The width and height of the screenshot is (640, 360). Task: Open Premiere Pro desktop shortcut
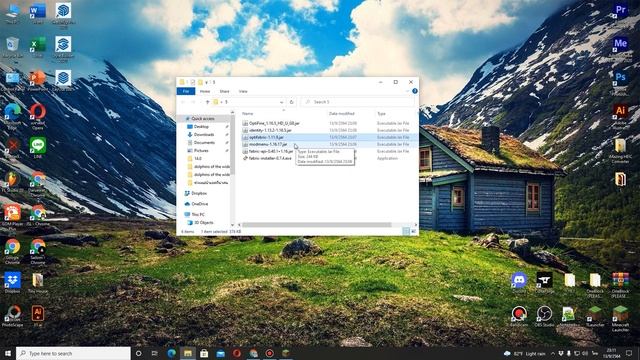pos(620,12)
